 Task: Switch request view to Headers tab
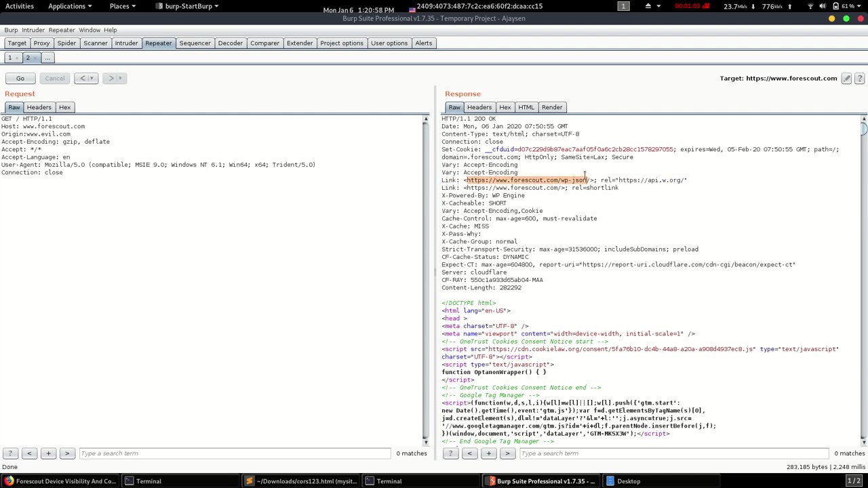click(x=39, y=107)
